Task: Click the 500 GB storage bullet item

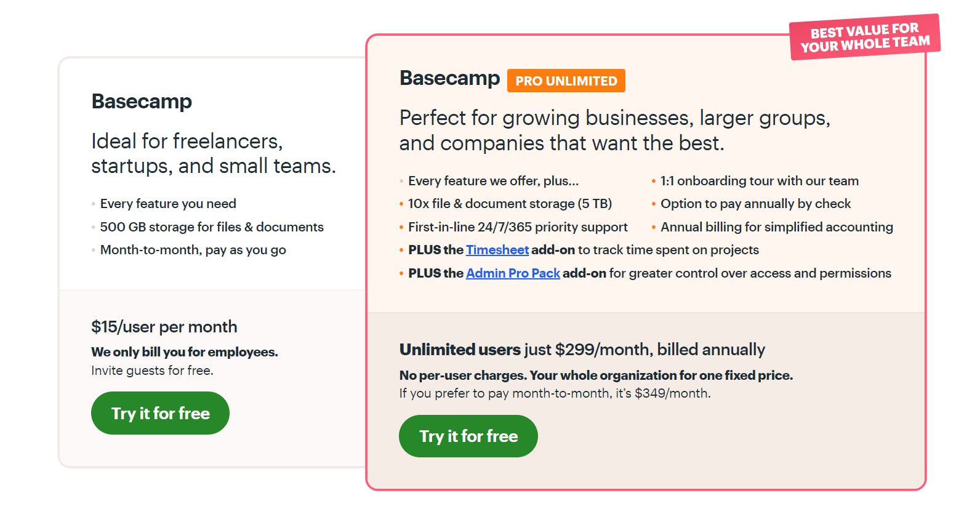Action: click(x=211, y=227)
